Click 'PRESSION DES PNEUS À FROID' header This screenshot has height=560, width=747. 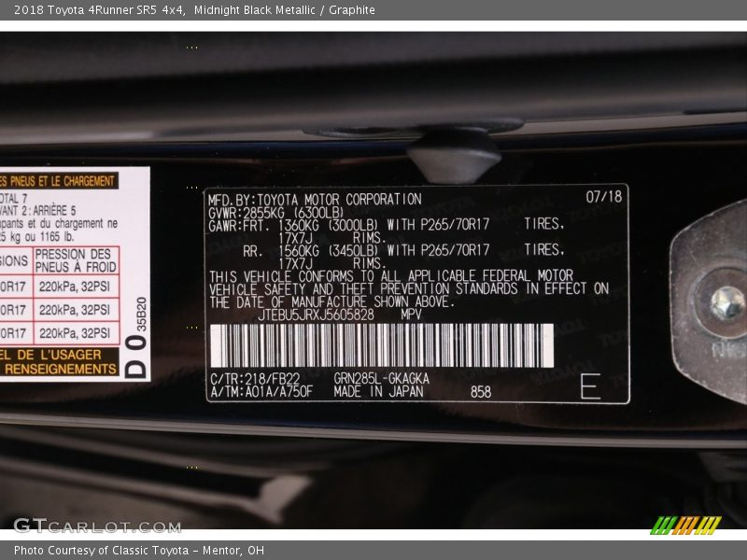click(76, 260)
